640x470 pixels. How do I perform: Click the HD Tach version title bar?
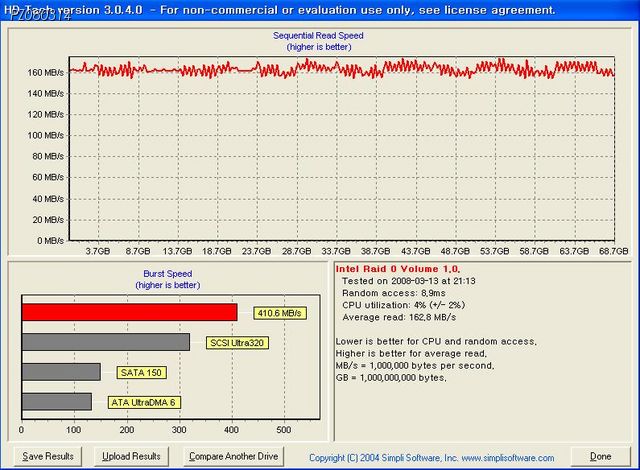(320, 10)
